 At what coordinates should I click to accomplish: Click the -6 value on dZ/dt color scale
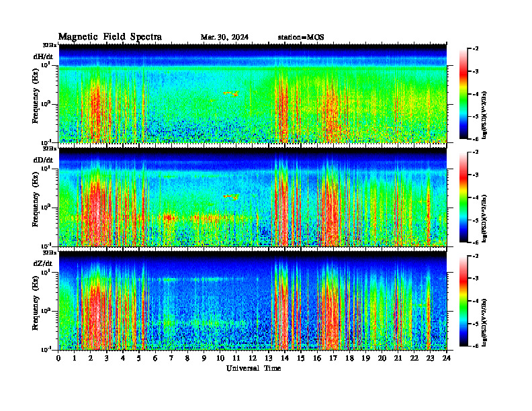476,346
